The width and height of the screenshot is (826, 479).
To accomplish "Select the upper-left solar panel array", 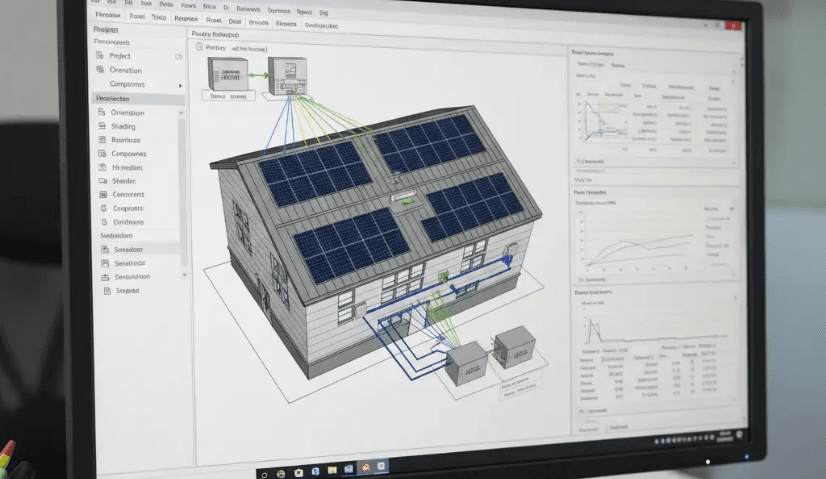I will 313,172.
